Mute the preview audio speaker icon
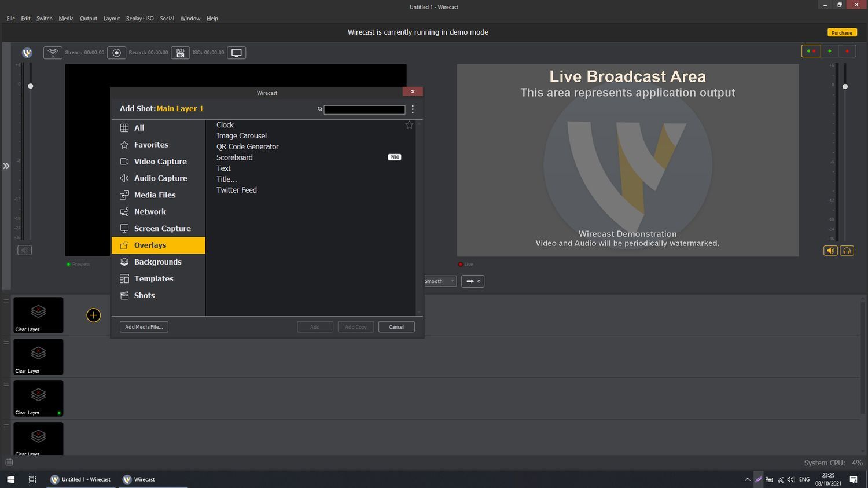Screen dimensions: 868x488 (x=24, y=250)
